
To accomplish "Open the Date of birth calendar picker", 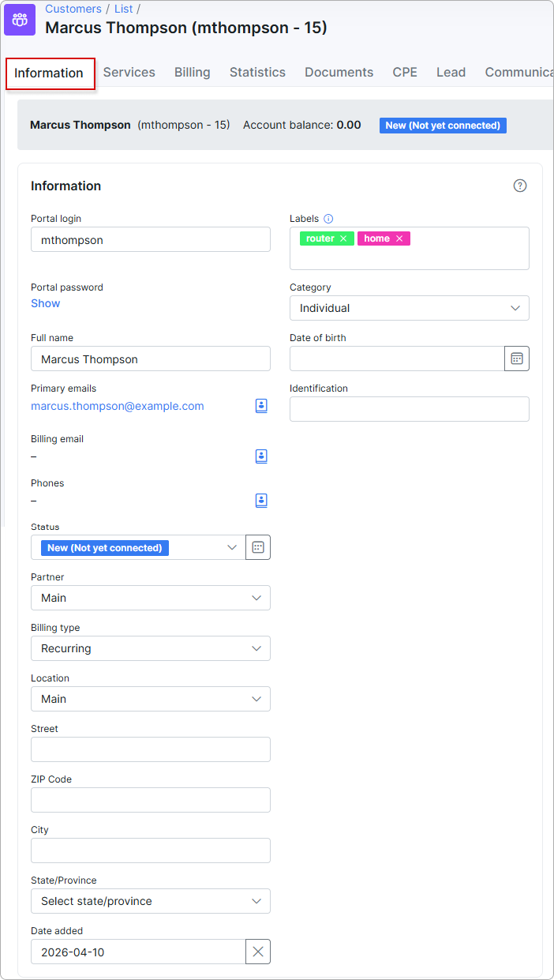I will [517, 359].
